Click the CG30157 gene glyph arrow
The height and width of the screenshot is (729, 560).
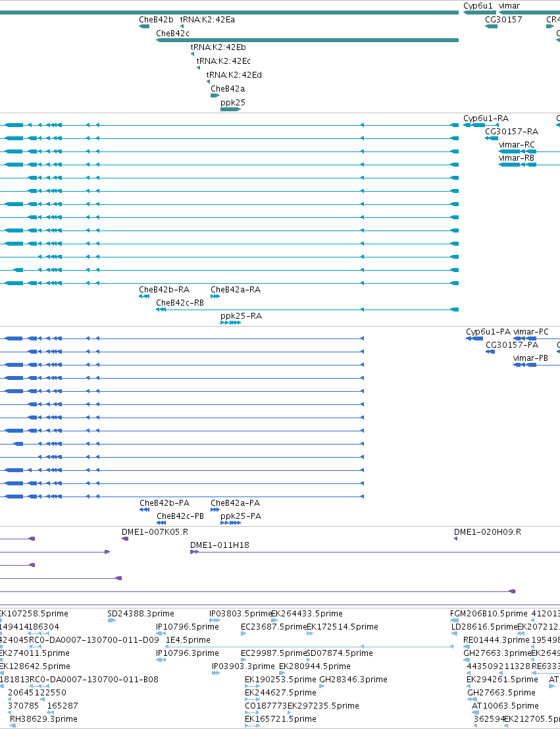(491, 26)
